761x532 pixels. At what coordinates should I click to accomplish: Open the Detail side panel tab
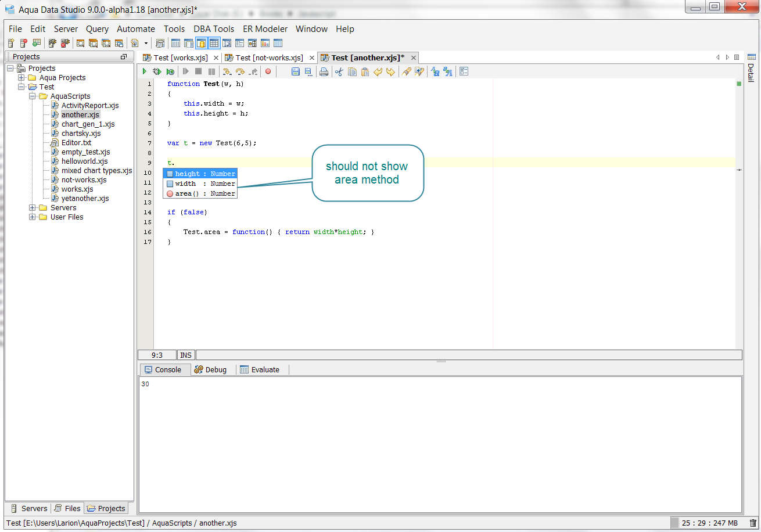point(751,69)
